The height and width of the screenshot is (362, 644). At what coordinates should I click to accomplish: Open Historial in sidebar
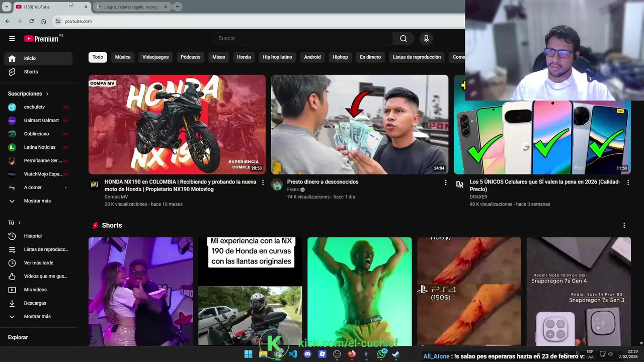click(x=38, y=236)
